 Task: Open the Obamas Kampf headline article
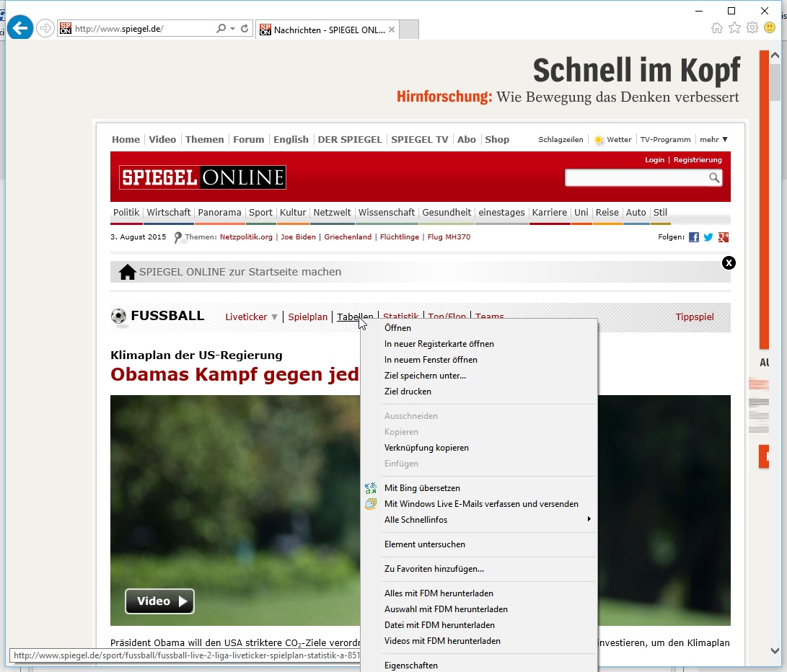point(234,374)
